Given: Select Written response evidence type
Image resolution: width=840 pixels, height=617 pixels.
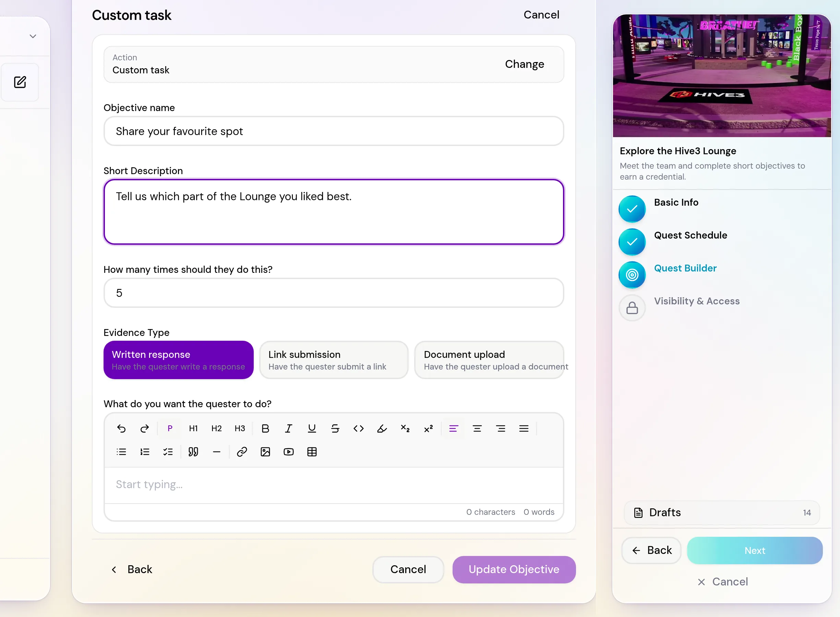Looking at the screenshot, I should [x=179, y=360].
